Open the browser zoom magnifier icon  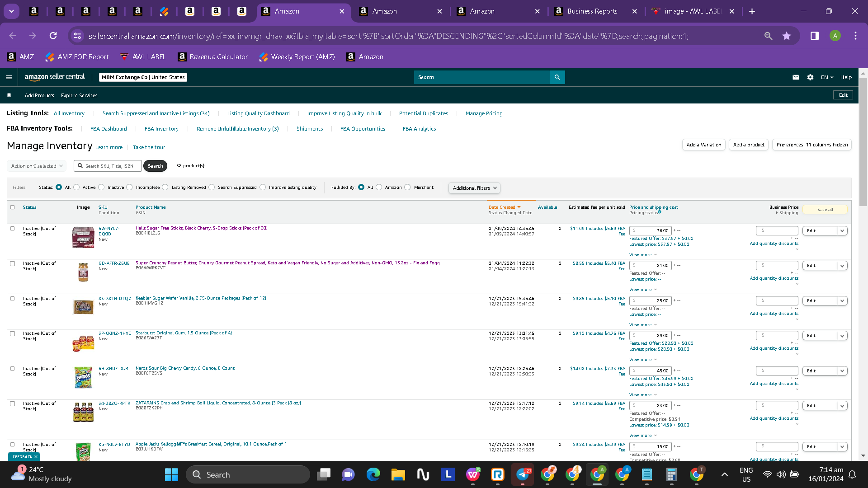coord(768,36)
